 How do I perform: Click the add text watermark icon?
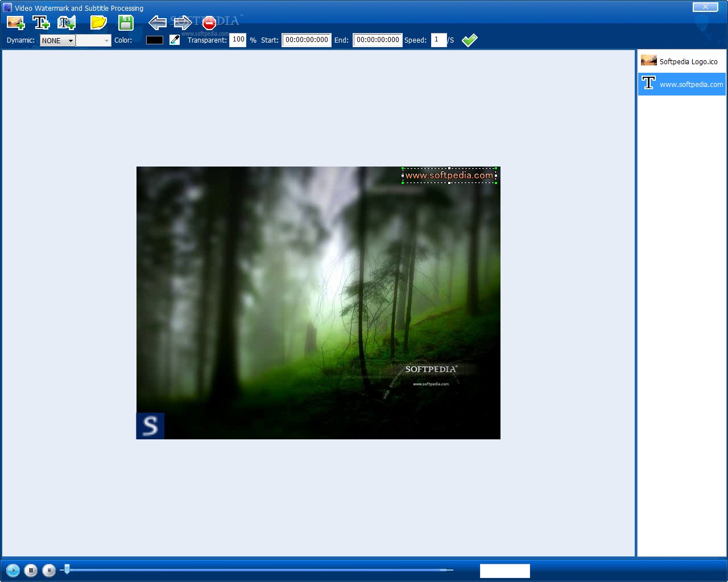click(41, 23)
